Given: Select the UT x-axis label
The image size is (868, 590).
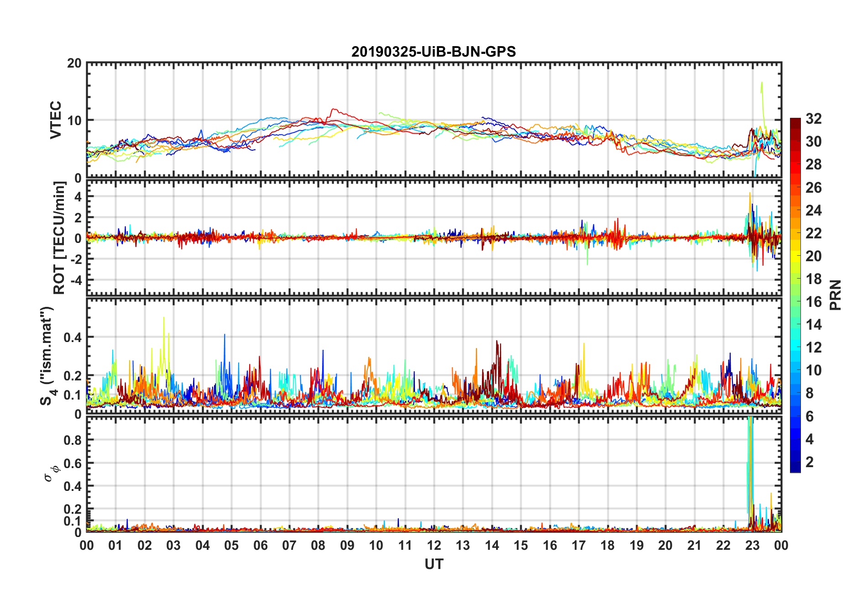Looking at the screenshot, I should [x=434, y=564].
